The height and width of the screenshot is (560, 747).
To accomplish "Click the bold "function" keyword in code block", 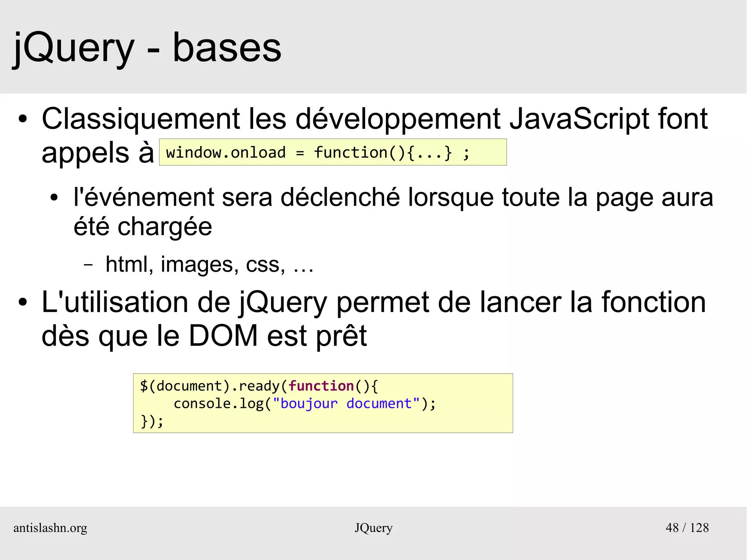I will coord(321,386).
